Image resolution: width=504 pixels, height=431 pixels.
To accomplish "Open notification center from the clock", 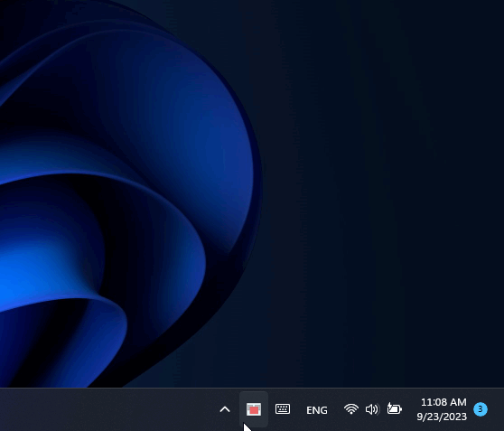I will (x=442, y=409).
